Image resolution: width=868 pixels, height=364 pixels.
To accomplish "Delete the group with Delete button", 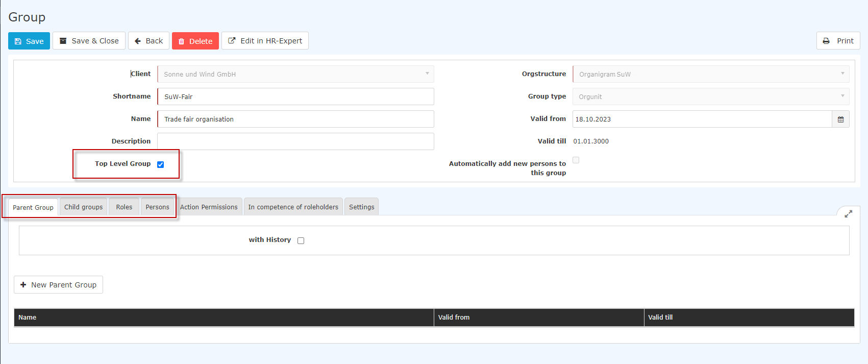I will click(x=195, y=41).
